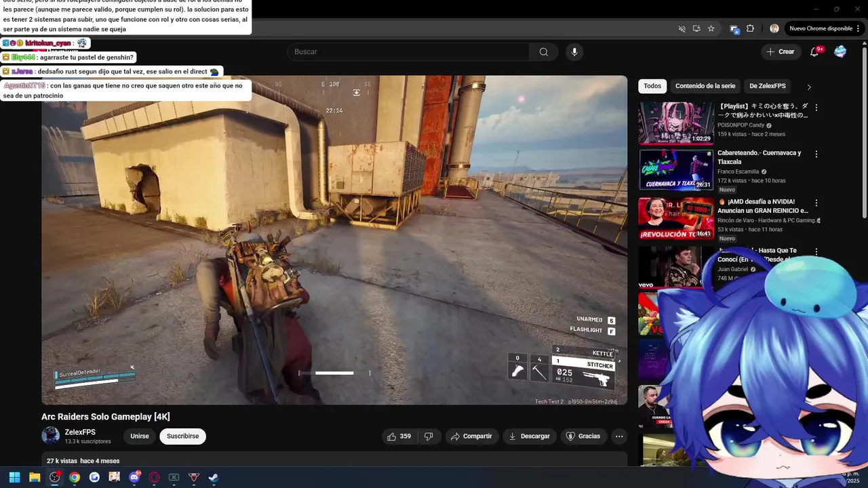Open the ZelexFPS channel avatar
This screenshot has width=868, height=488.
click(51, 436)
